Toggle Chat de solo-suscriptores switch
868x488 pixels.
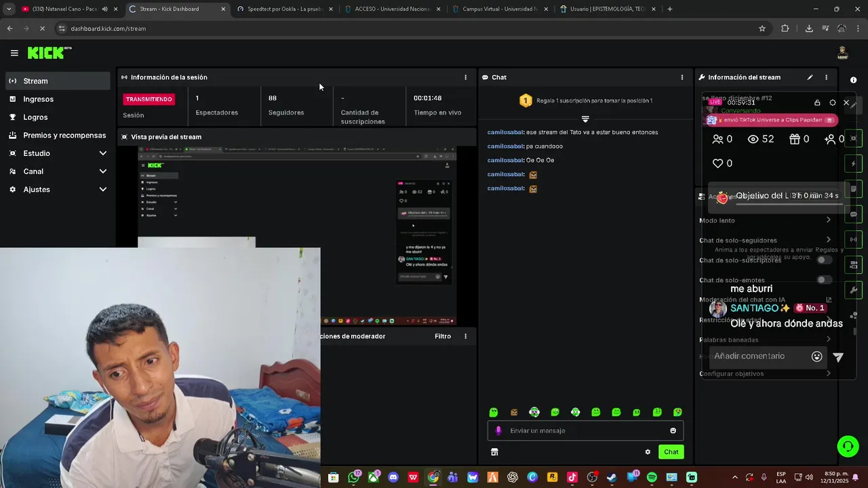(x=824, y=260)
